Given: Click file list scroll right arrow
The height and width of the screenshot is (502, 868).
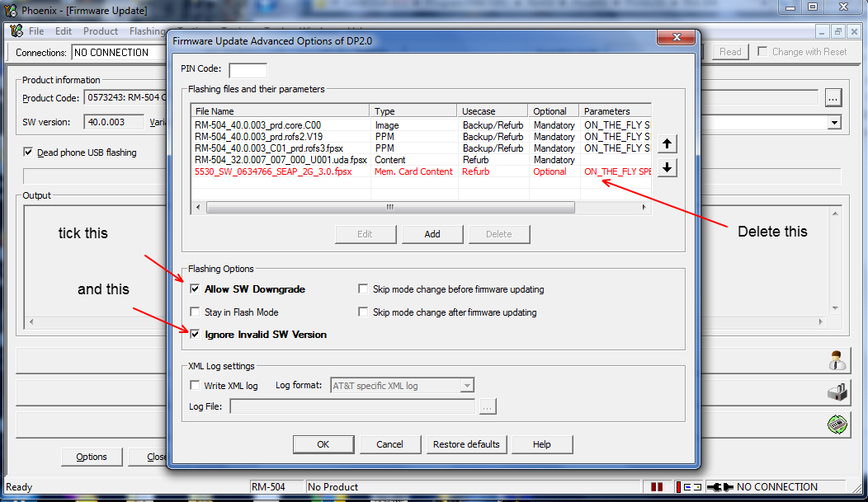Looking at the screenshot, I should tap(644, 208).
